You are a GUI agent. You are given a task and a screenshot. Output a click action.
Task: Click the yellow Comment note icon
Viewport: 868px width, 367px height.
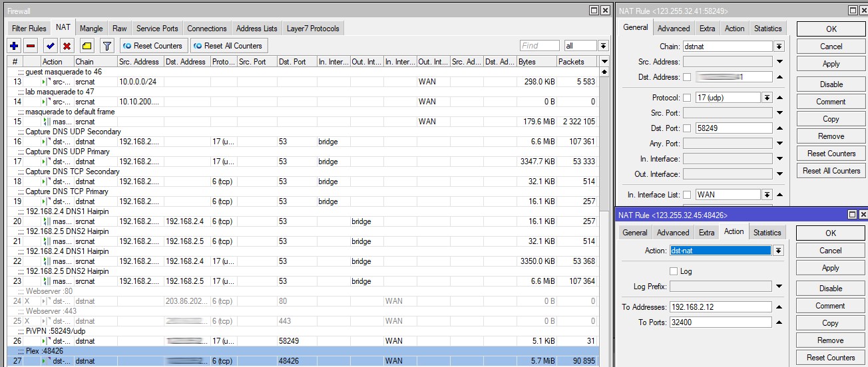click(x=87, y=46)
